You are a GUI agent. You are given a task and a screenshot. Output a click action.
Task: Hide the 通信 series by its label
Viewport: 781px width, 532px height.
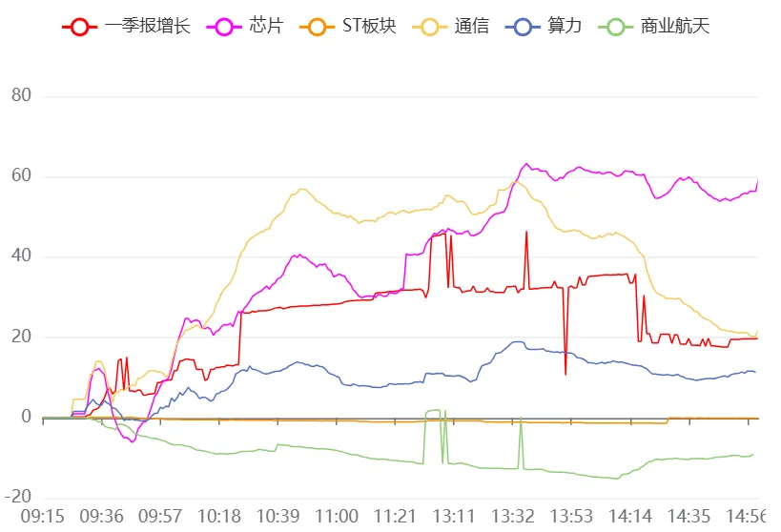point(472,26)
